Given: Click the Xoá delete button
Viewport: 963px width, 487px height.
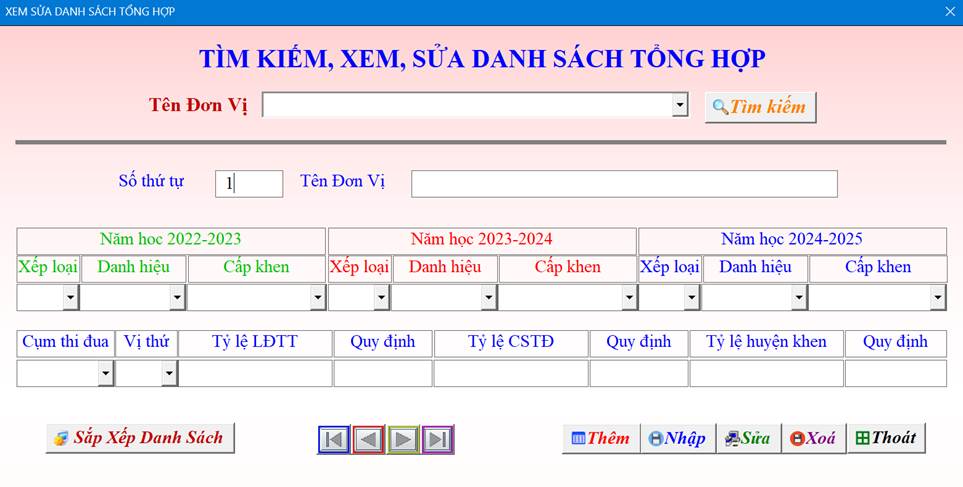Looking at the screenshot, I should [x=813, y=438].
